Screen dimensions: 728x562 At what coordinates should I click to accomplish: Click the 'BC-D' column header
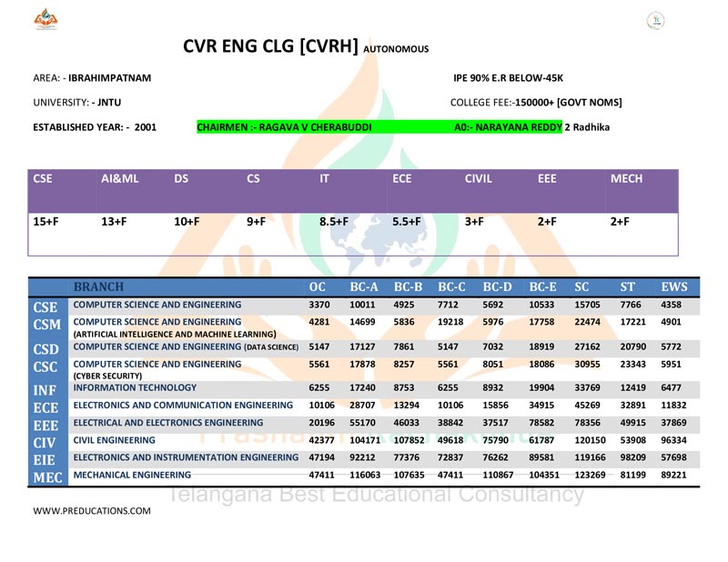(x=497, y=286)
